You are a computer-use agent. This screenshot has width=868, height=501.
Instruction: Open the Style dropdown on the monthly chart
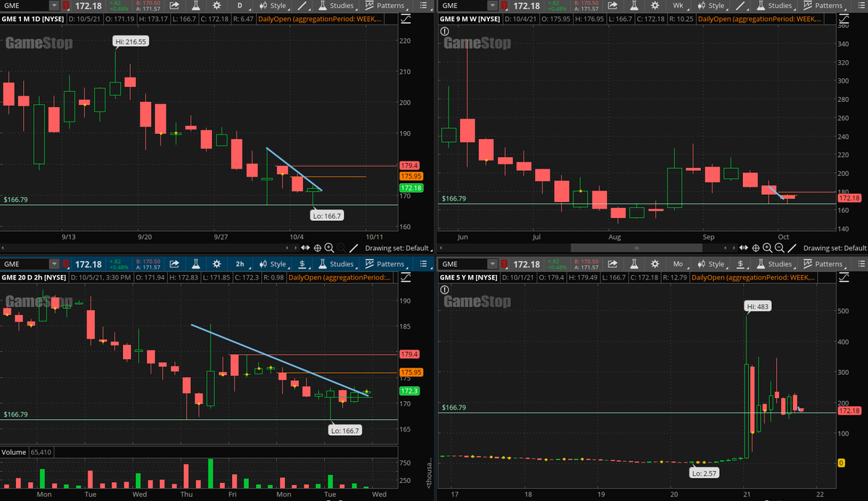(x=712, y=264)
